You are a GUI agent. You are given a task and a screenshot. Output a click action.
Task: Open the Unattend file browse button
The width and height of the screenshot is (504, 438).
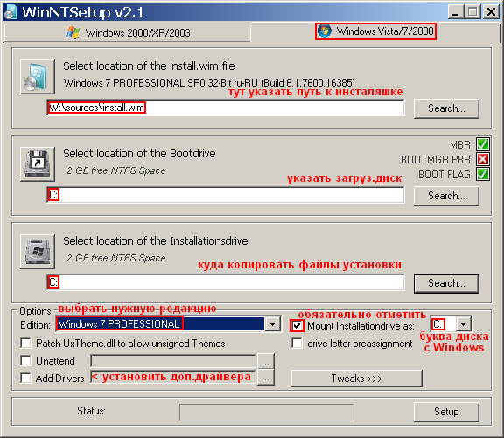click(x=265, y=361)
